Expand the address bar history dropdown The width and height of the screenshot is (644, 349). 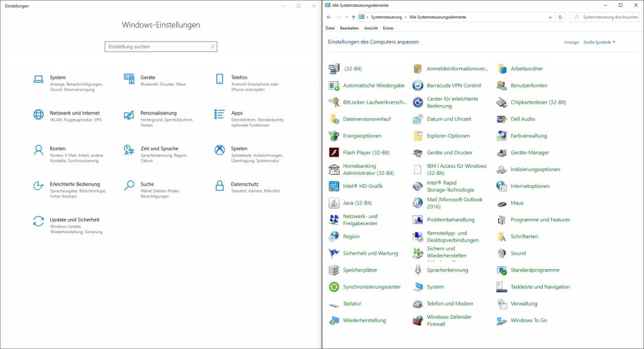(x=550, y=17)
